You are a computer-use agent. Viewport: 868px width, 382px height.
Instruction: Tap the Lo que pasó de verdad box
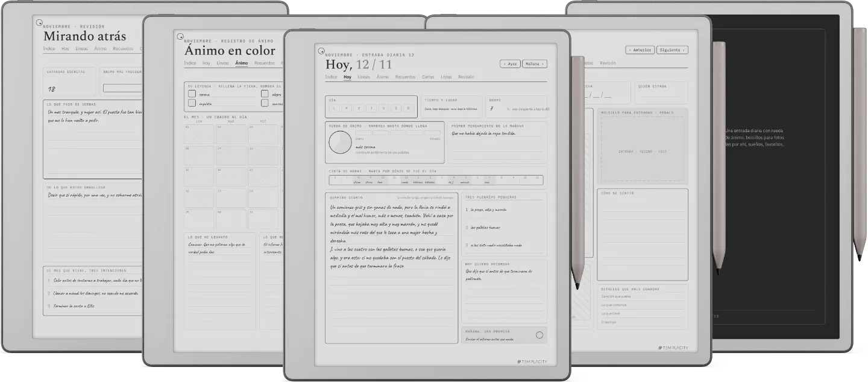(93, 139)
